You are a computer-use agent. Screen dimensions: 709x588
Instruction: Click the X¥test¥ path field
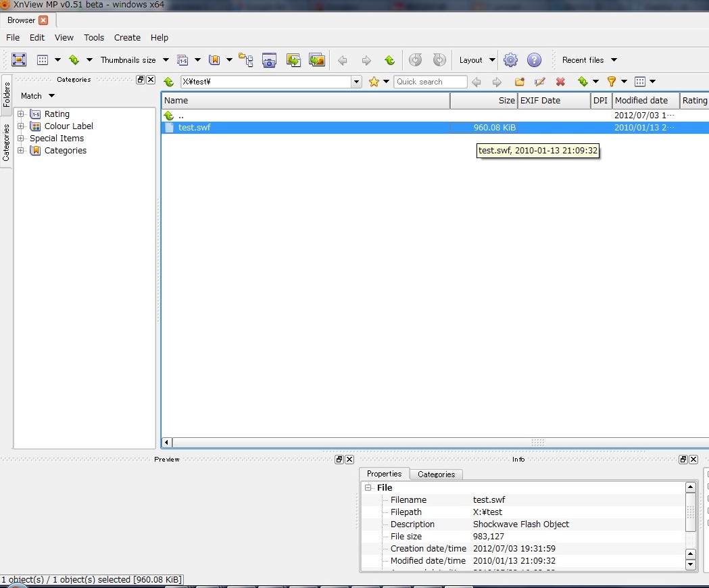(266, 82)
